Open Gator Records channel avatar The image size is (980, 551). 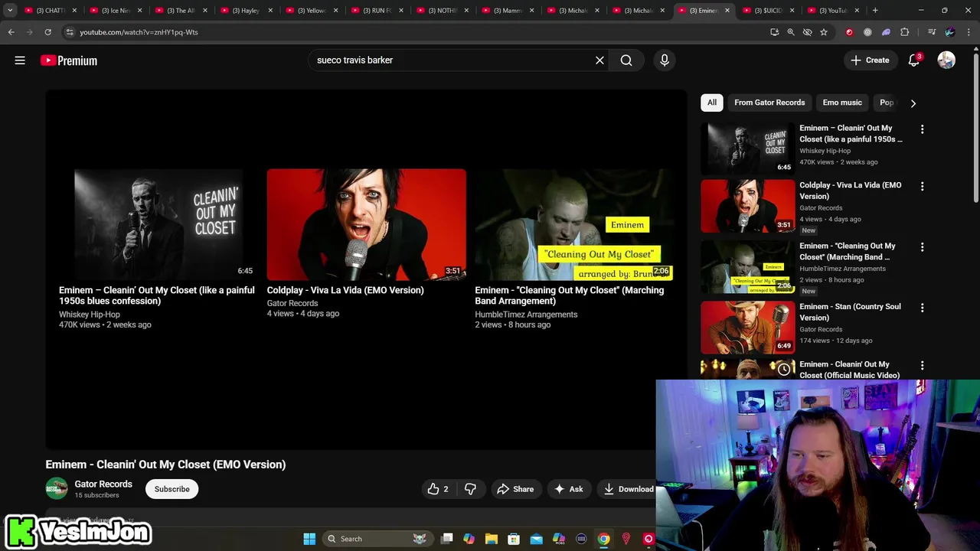(57, 488)
